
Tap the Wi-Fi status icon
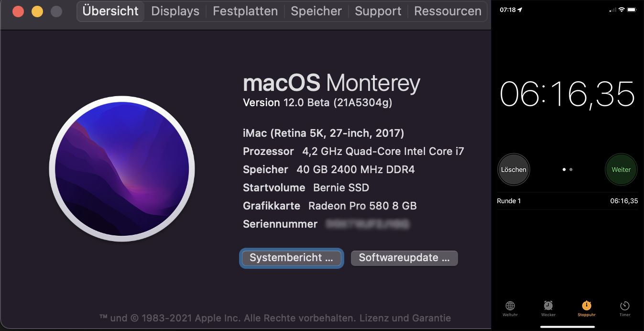621,10
